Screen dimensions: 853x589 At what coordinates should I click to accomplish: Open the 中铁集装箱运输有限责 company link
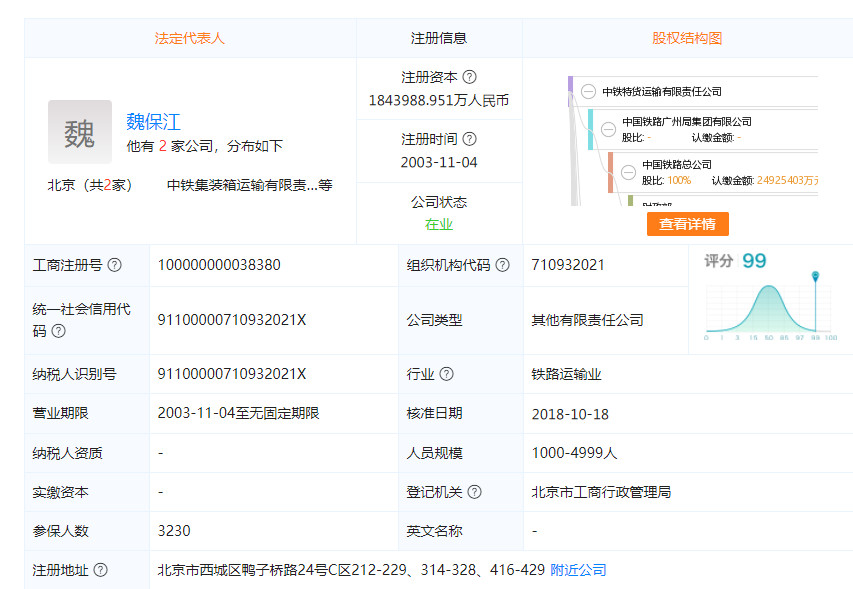242,185
